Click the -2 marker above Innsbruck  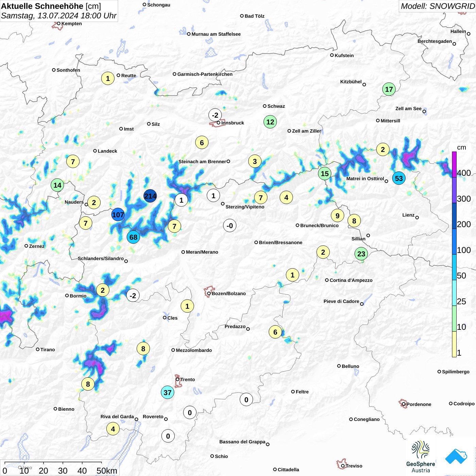(215, 115)
